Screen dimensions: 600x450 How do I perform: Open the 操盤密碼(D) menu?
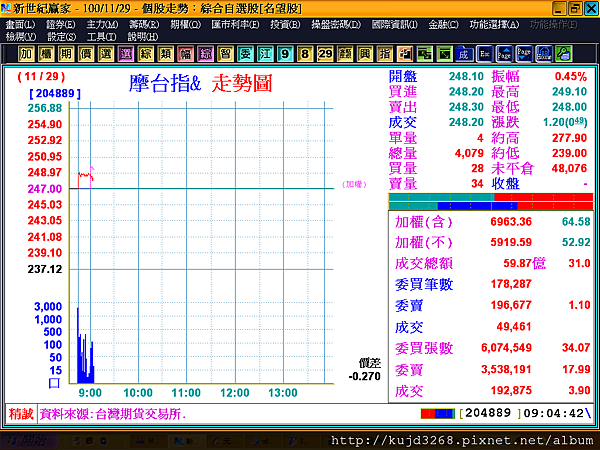click(336, 25)
